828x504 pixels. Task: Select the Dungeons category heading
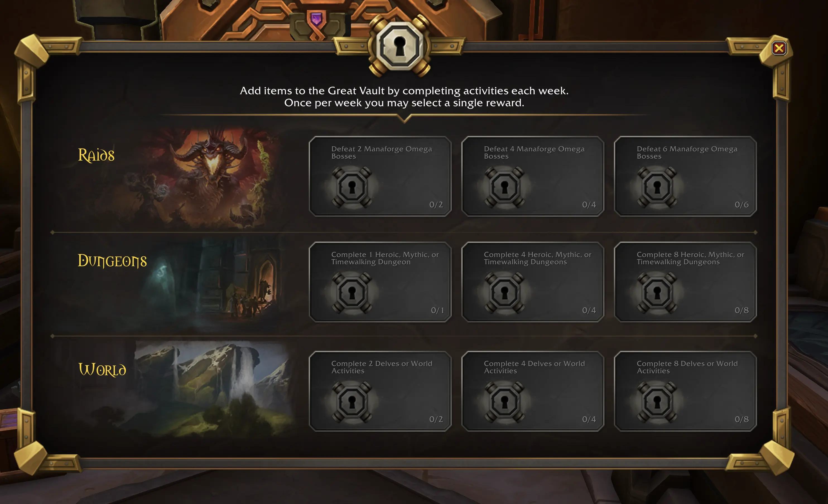coord(112,261)
